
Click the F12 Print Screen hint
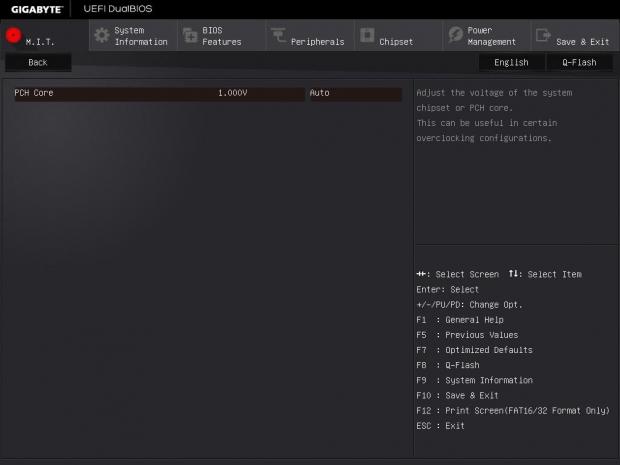[x=513, y=410]
